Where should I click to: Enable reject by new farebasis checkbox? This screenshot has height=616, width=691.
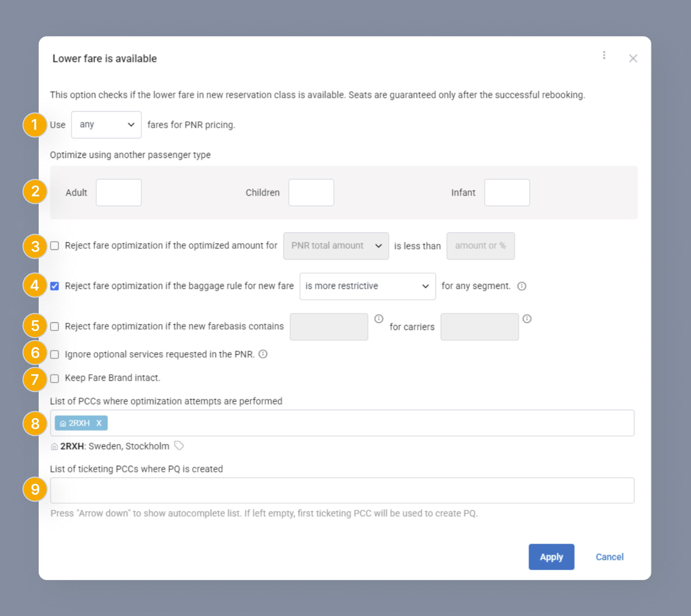(55, 327)
